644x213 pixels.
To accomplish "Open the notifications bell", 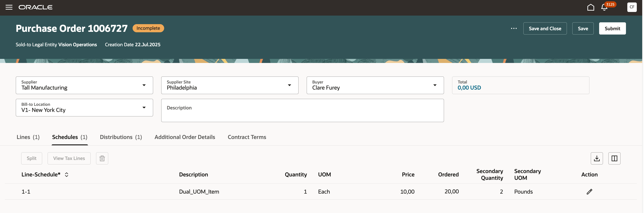I will [x=604, y=7].
